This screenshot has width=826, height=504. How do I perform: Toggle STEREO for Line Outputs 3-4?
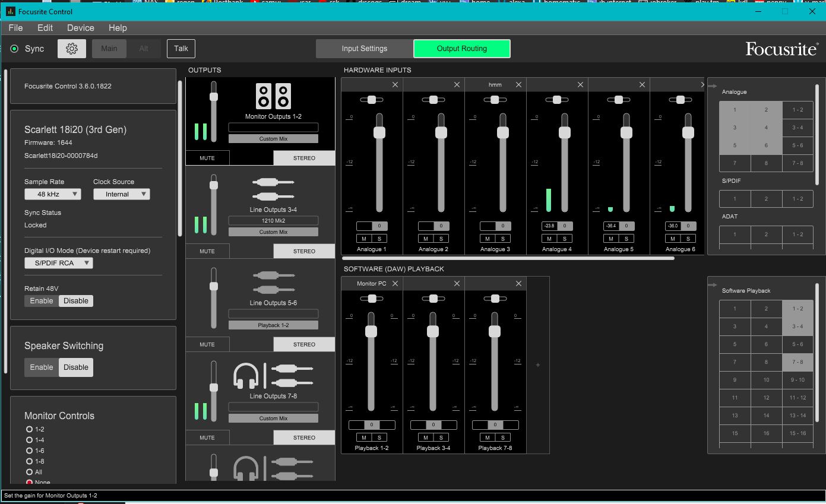point(304,251)
